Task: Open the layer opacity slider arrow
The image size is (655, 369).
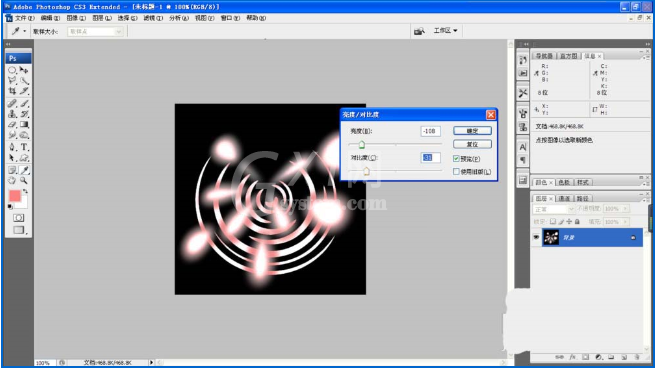Action: (625, 209)
